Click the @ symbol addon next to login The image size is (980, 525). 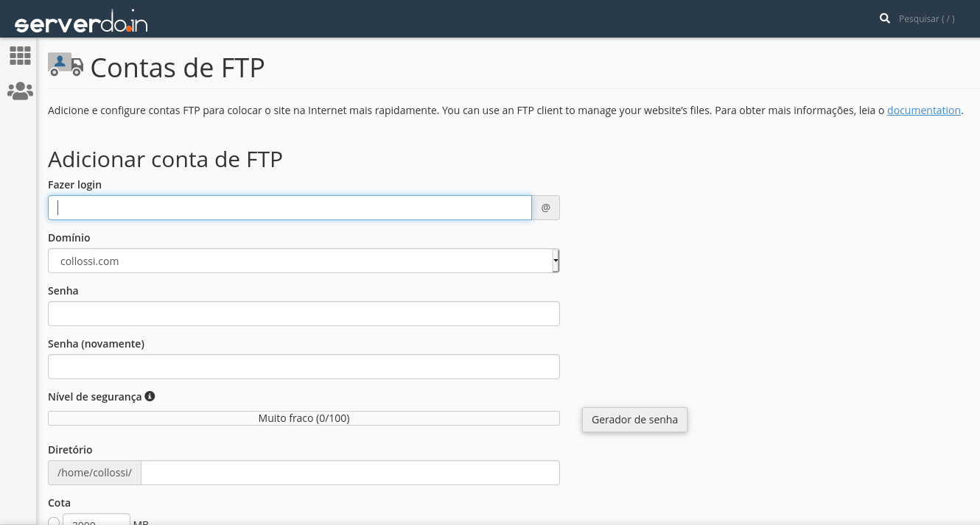coord(546,208)
